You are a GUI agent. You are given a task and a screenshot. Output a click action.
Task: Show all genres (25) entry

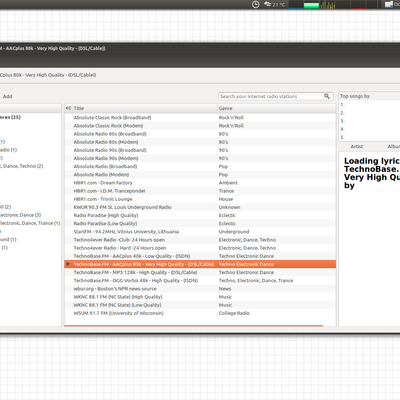pyautogui.click(x=10, y=117)
